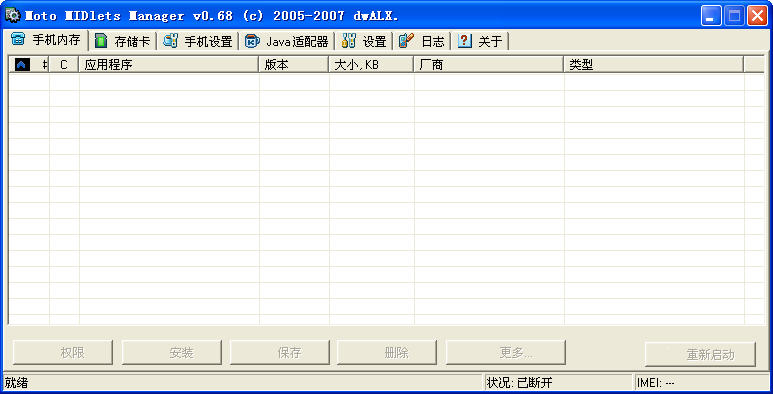
Task: Click the phone icon on 手机内存 tab
Action: tap(18, 40)
